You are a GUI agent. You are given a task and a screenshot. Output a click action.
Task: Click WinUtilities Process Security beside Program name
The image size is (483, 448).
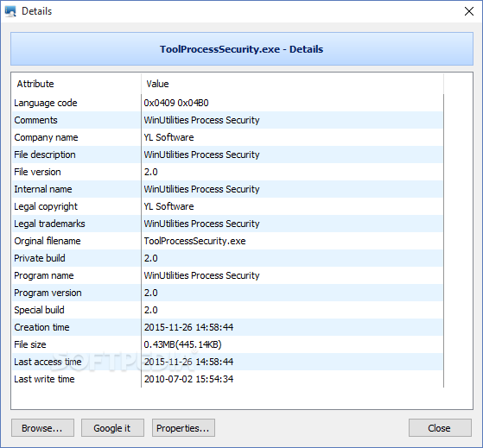click(x=201, y=275)
